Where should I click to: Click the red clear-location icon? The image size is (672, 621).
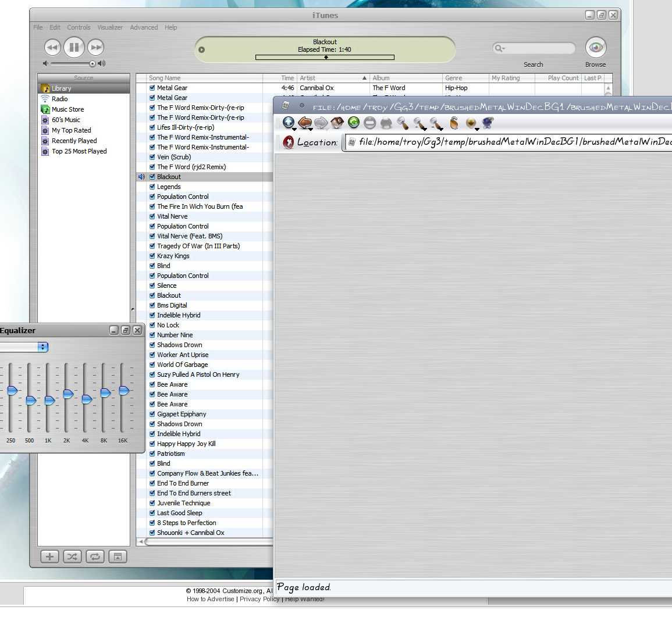[289, 142]
